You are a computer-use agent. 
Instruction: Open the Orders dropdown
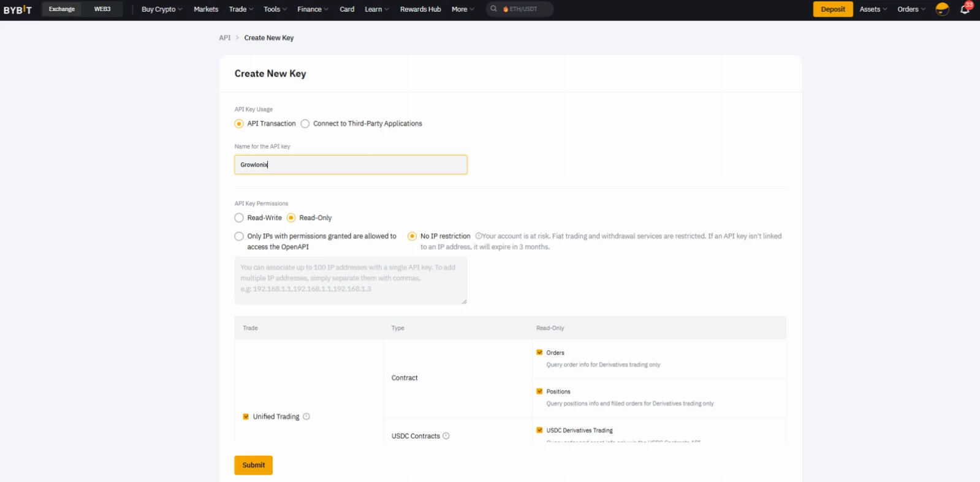[911, 9]
